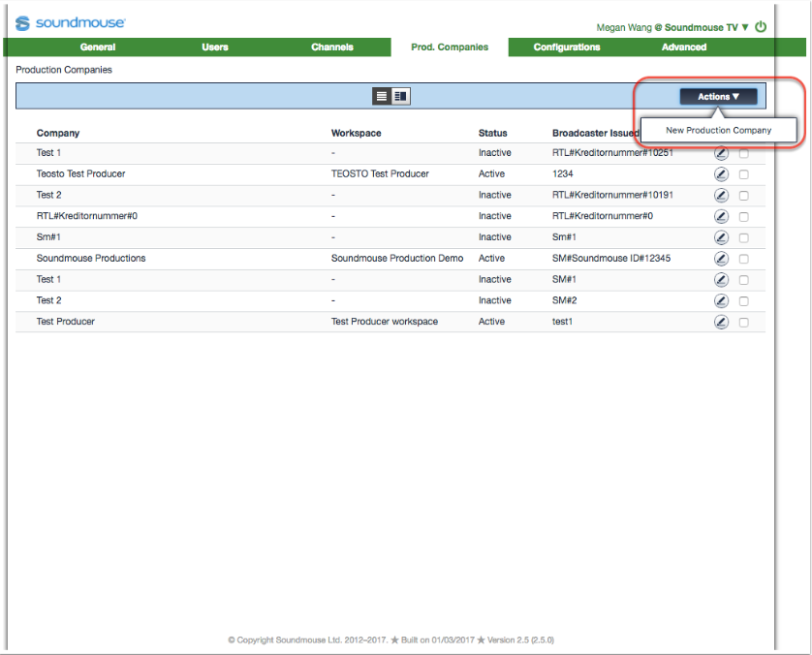The width and height of the screenshot is (812, 655).
Task: Click Teosto Test Producer company name
Action: (80, 174)
